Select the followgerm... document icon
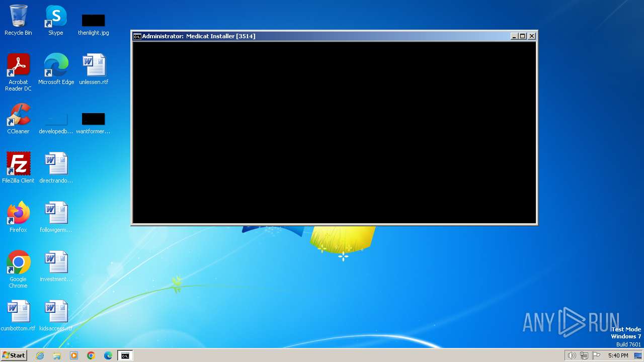Screen dimensions: 644x362 [x=56, y=217]
